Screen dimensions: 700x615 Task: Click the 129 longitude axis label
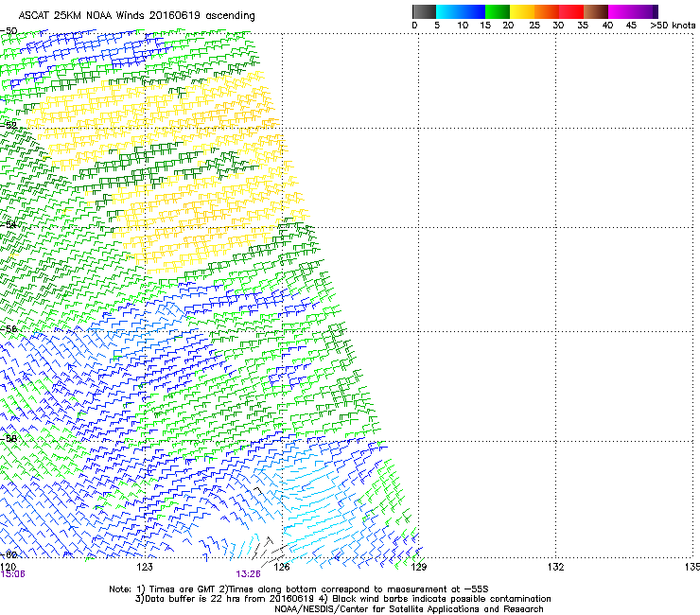pyautogui.click(x=418, y=567)
